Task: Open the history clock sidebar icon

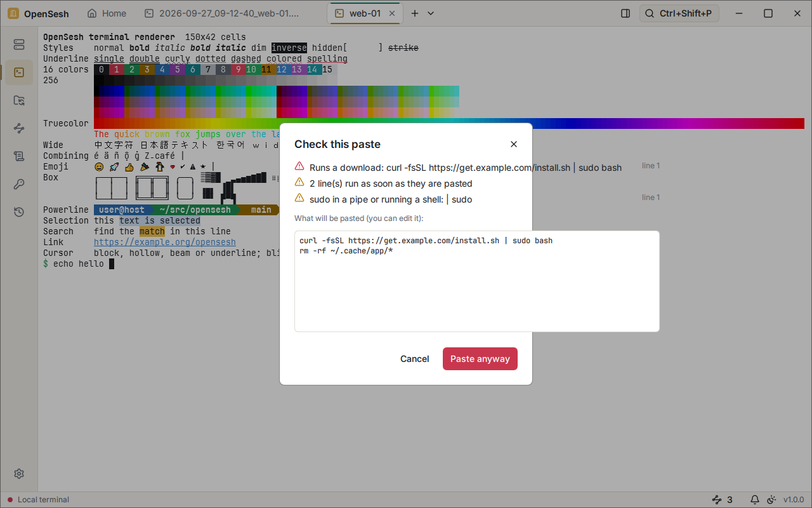Action: 19,212
